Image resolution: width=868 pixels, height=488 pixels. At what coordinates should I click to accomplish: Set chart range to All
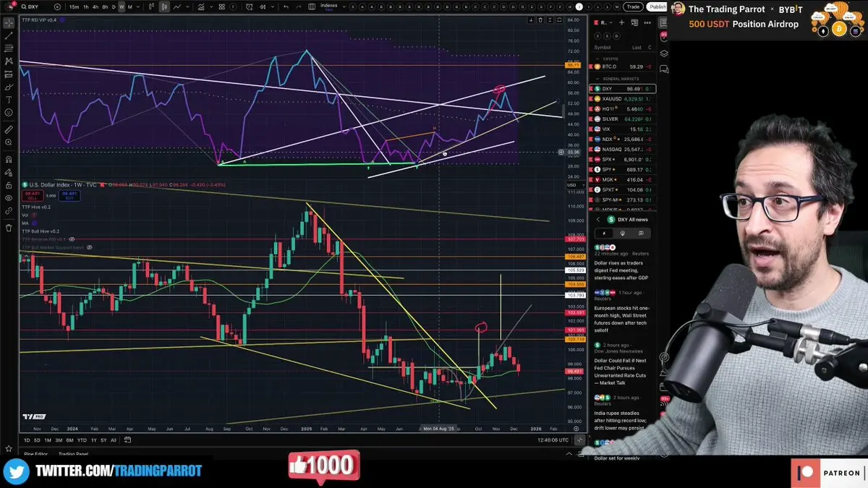click(x=114, y=440)
